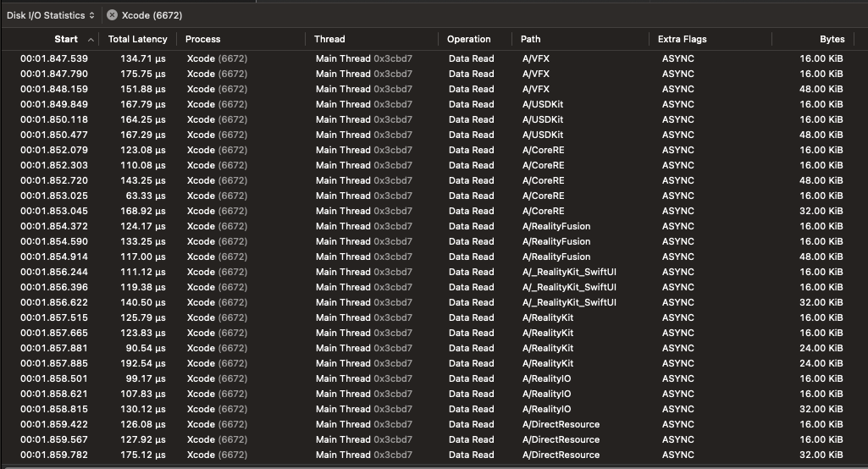Sort by the Operation column header
This screenshot has height=469, width=868.
pyautogui.click(x=469, y=39)
